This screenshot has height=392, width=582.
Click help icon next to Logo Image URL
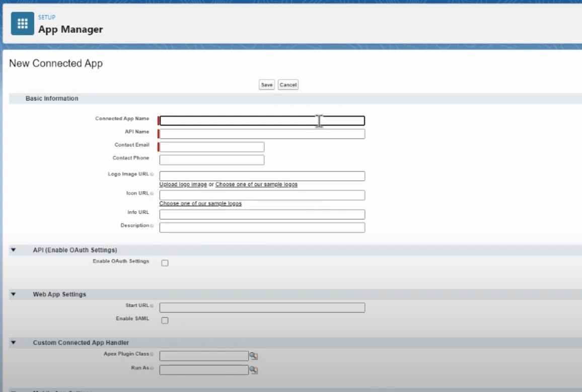152,174
